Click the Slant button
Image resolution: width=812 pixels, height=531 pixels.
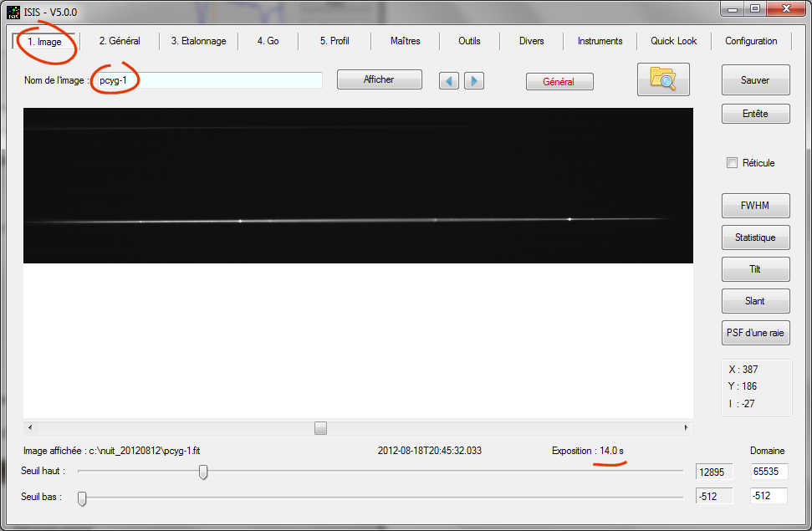pos(756,301)
